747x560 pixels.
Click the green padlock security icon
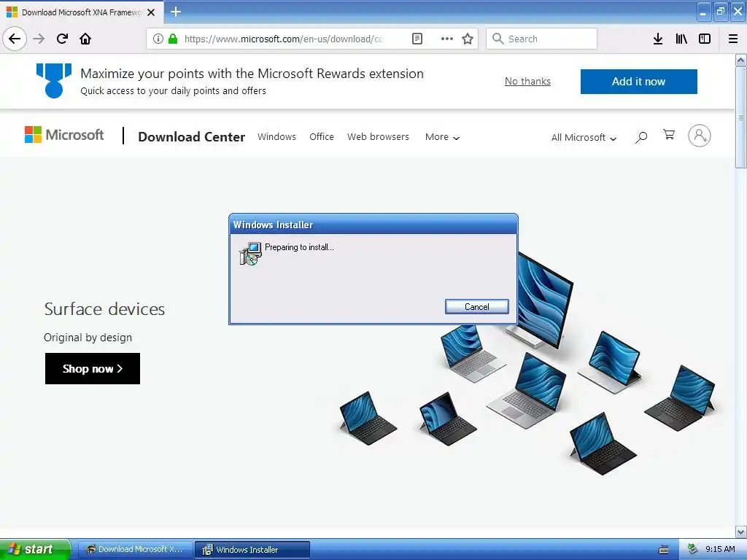(x=173, y=39)
